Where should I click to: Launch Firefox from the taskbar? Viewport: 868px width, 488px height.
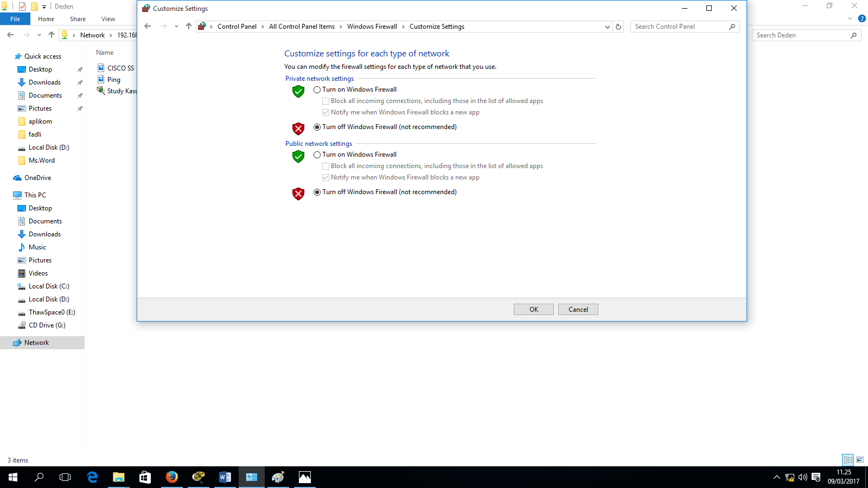tap(171, 477)
